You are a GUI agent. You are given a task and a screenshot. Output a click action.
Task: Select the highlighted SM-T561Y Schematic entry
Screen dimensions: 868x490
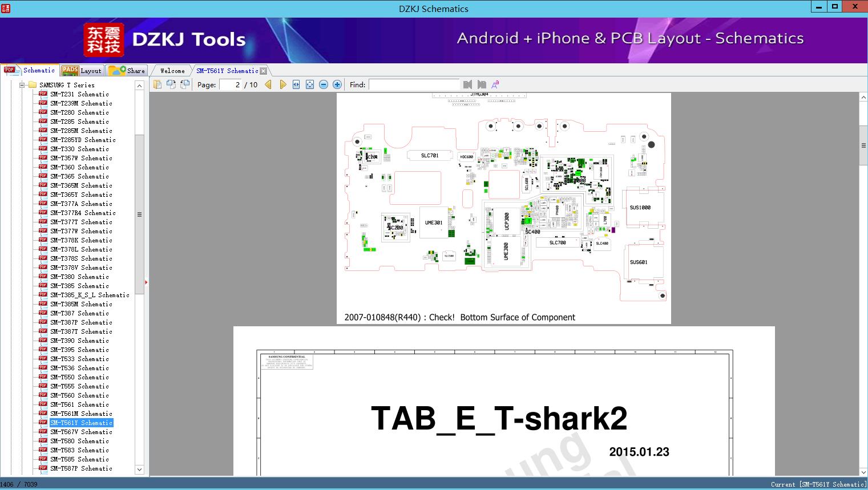81,423
